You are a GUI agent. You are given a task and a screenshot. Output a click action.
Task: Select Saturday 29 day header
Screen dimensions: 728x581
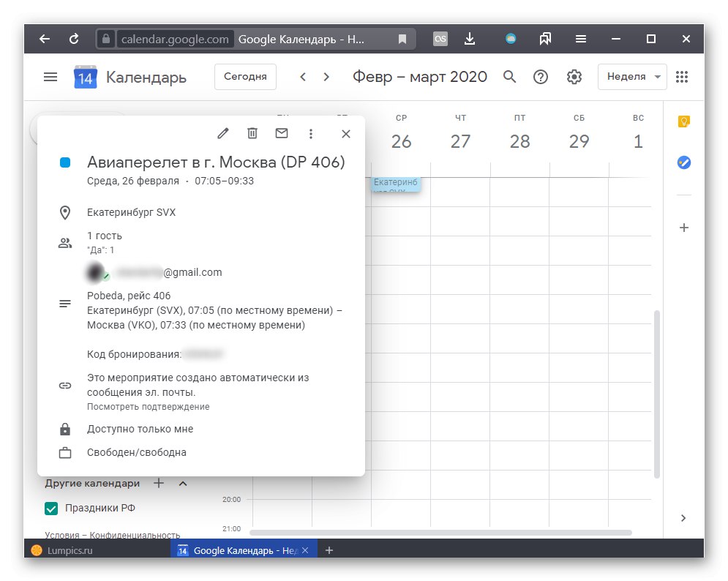(579, 141)
